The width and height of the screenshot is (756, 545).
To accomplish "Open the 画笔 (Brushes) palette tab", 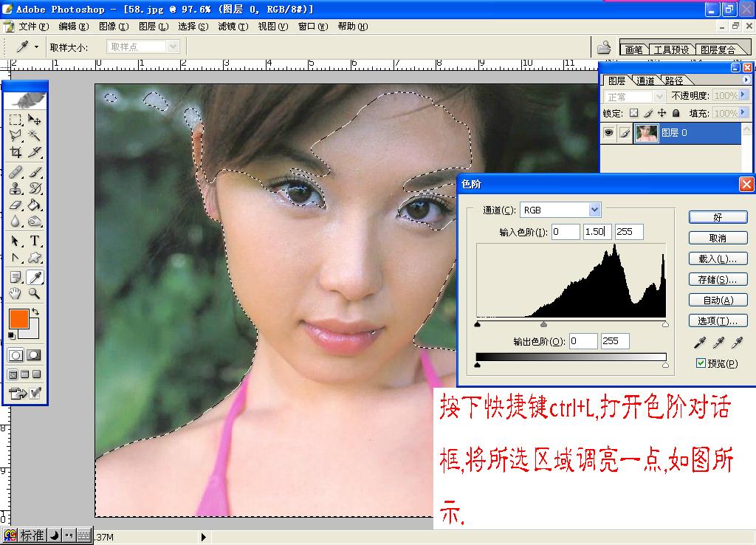I will tap(633, 49).
